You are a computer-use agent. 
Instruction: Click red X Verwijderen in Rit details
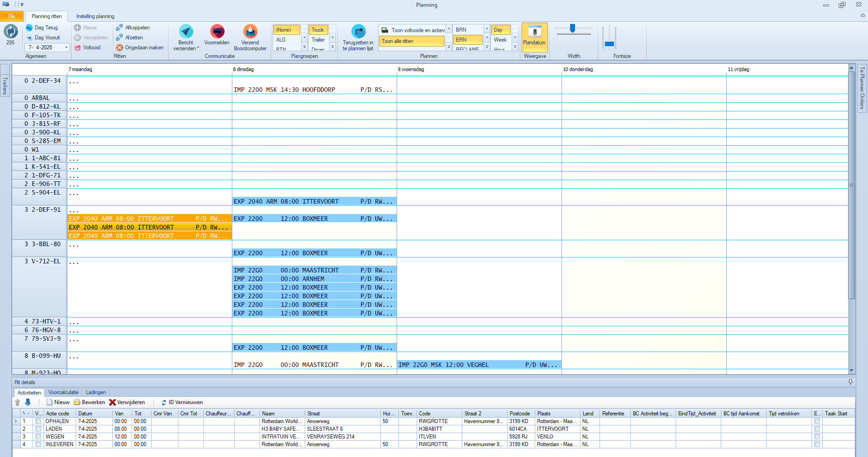tap(112, 402)
